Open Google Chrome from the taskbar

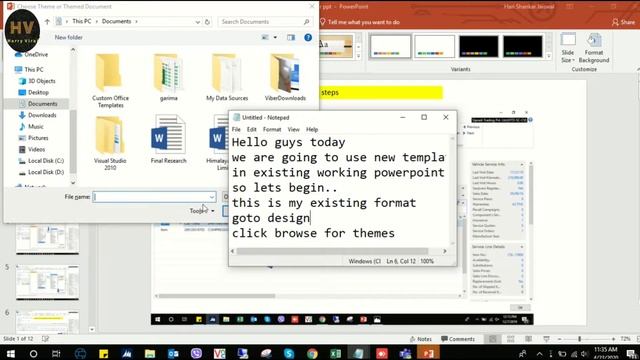[312, 353]
